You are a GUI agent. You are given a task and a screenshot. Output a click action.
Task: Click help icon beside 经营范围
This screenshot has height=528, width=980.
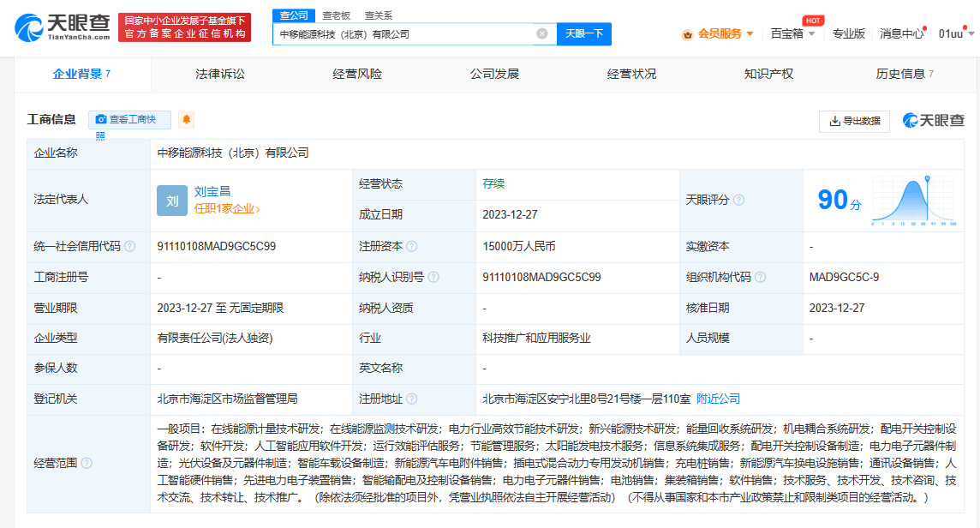[x=87, y=464]
